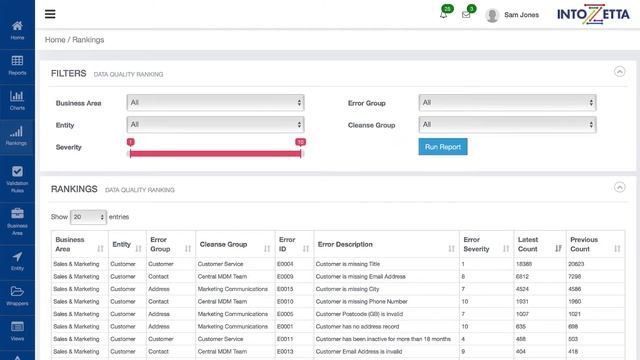
Task: Open Validation Rules in the sidebar
Action: pyautogui.click(x=17, y=179)
